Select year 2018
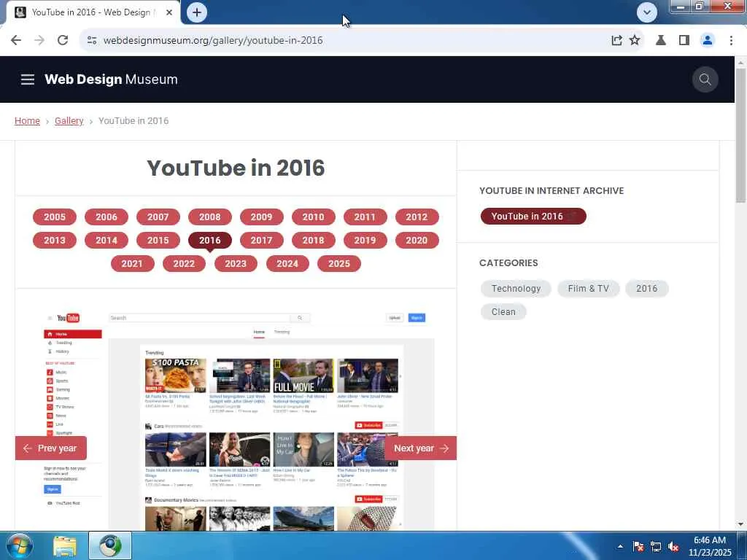 (x=313, y=241)
